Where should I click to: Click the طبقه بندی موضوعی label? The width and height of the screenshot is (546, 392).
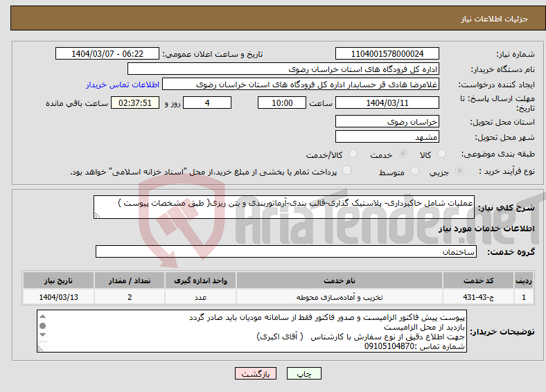coord(498,154)
